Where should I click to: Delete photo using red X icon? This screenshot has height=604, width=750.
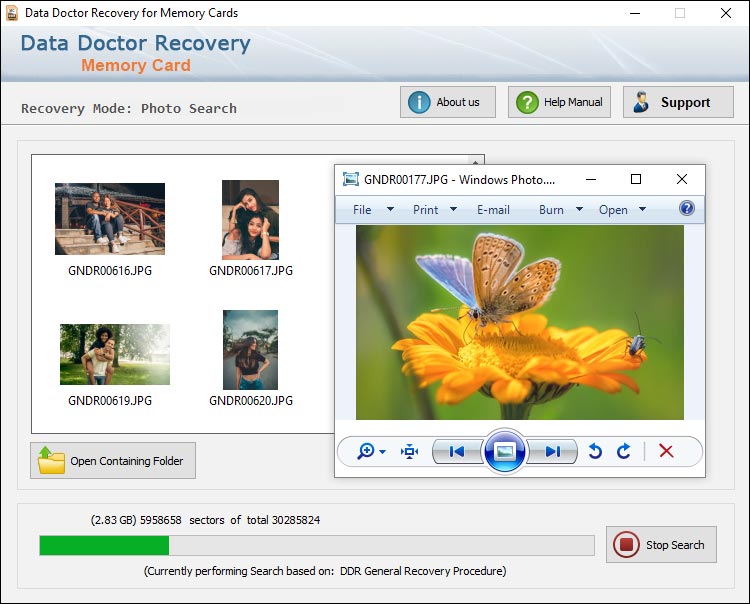click(x=666, y=452)
